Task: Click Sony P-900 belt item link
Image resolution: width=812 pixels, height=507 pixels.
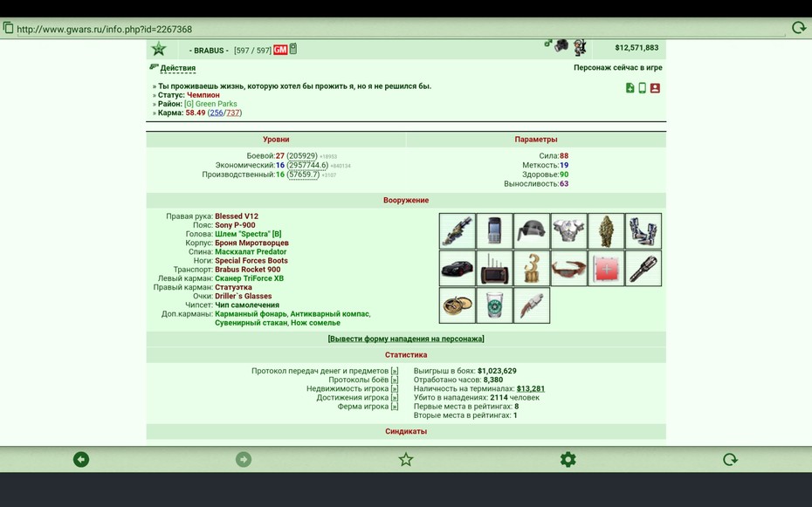Action: (x=235, y=225)
